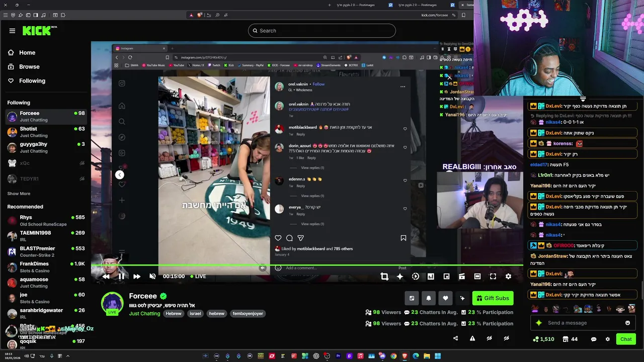Report stream using warning triangle icon
This screenshot has width=644, height=362.
point(472,338)
